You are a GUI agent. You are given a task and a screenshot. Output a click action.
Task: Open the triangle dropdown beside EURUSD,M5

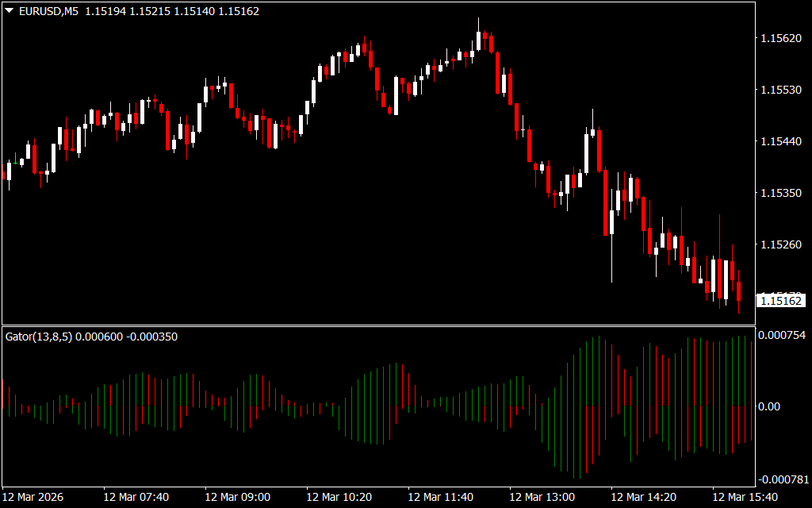9,12
